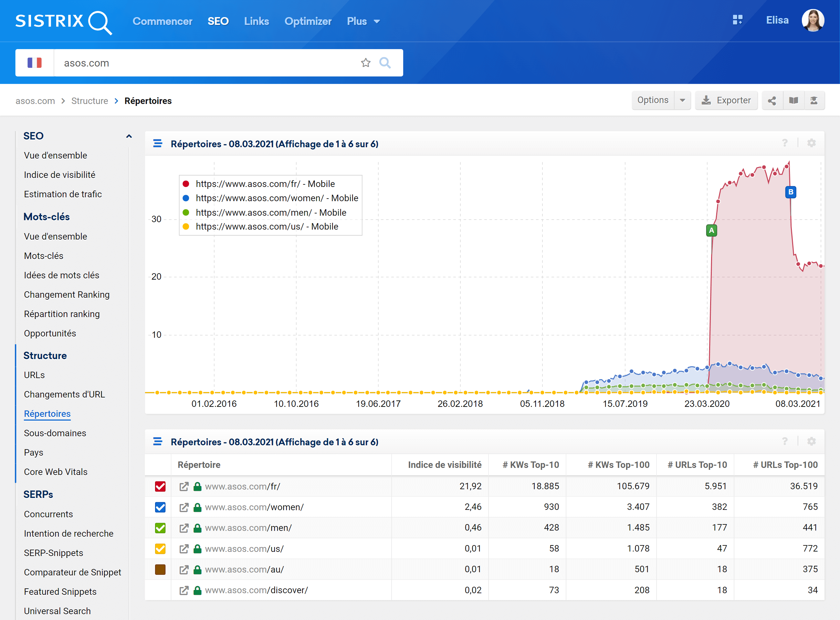
Task: Switch to the SEO nav tab
Action: pyautogui.click(x=218, y=21)
